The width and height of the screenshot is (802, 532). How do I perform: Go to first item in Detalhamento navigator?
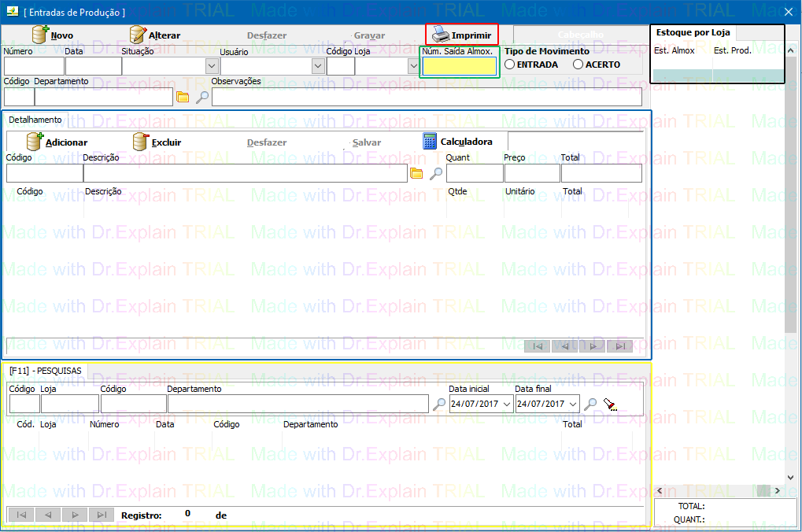point(538,346)
